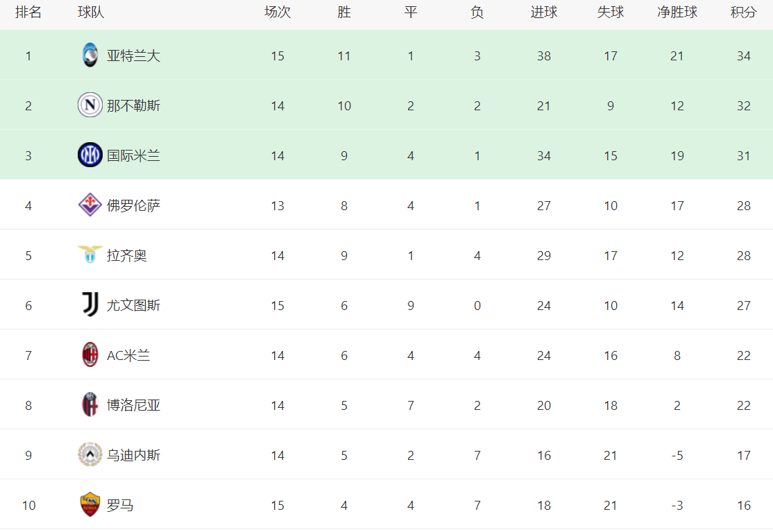Viewport: 773px width, 532px height.
Task: Click 国际米兰 points value 31
Action: [744, 155]
